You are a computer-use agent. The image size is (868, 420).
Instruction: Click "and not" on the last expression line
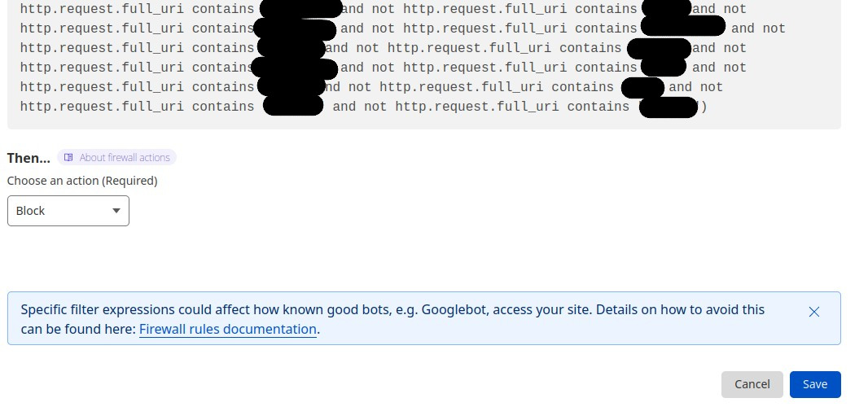[360, 107]
